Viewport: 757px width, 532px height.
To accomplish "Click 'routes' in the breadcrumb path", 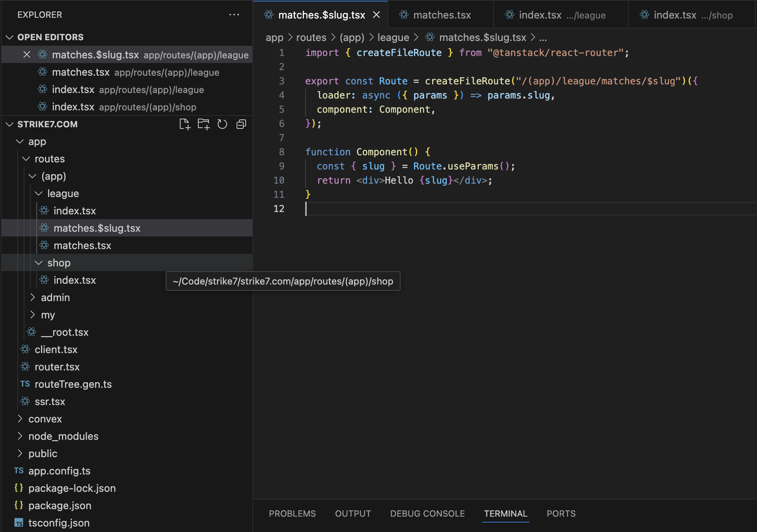I will [311, 37].
